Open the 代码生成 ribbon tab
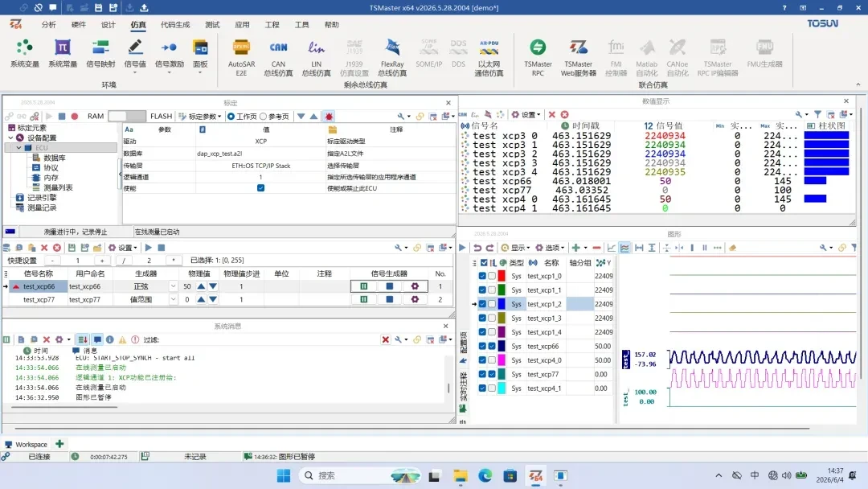The height and width of the screenshot is (489, 868). [x=175, y=24]
